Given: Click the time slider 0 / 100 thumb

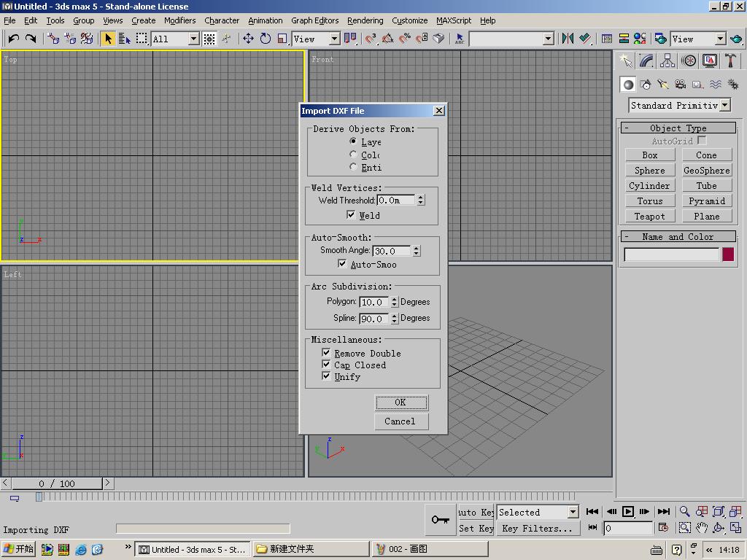Looking at the screenshot, I should (x=57, y=483).
